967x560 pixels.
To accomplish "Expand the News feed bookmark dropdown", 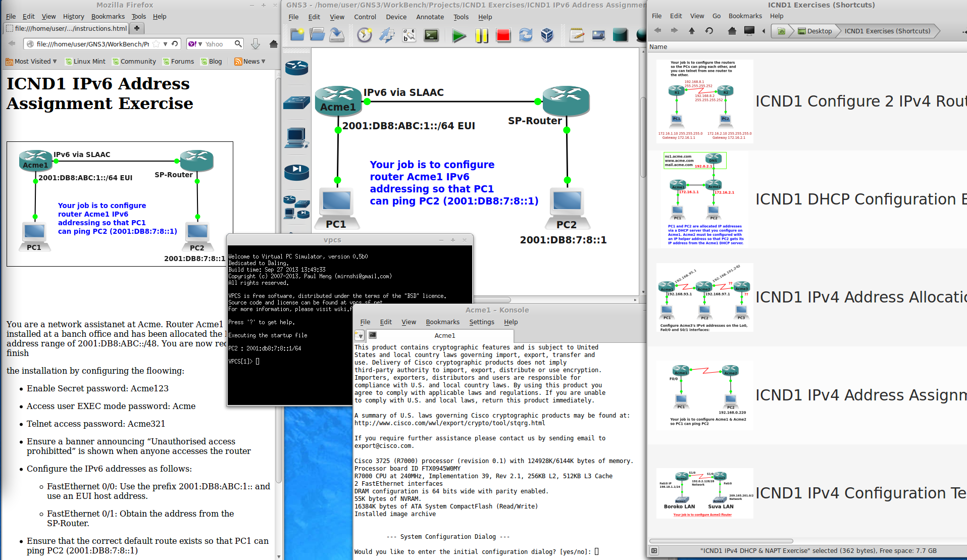I will [250, 62].
